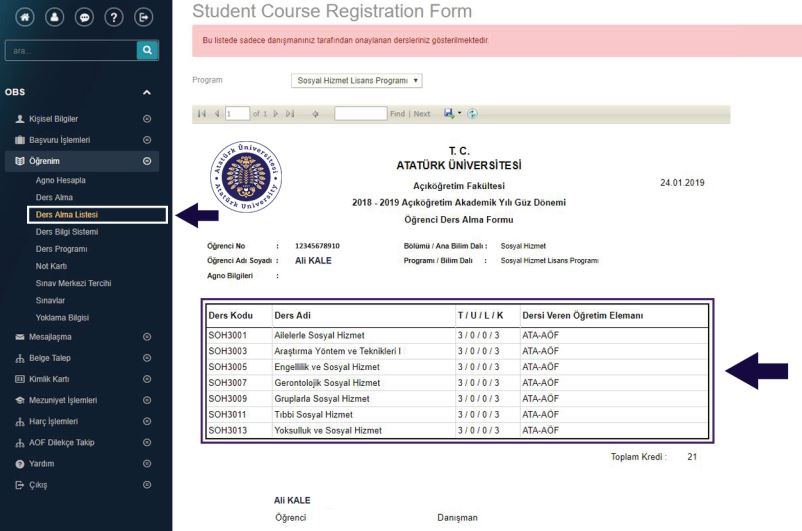
Task: Open the Program selection dropdown
Action: click(357, 80)
